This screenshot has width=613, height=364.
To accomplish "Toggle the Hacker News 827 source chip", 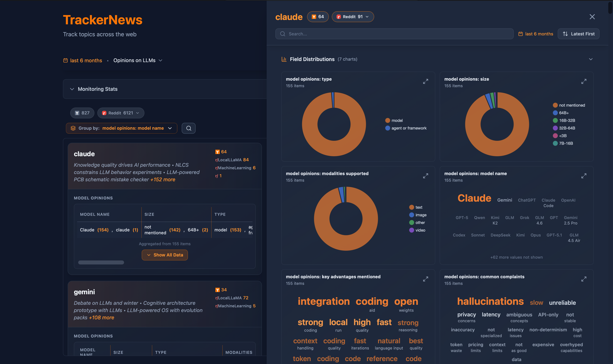I will pos(82,113).
